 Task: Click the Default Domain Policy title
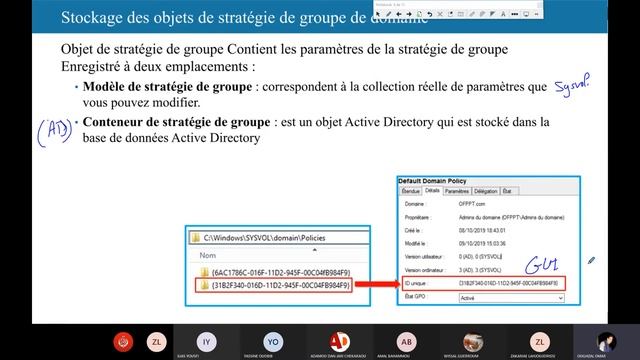coord(432,181)
